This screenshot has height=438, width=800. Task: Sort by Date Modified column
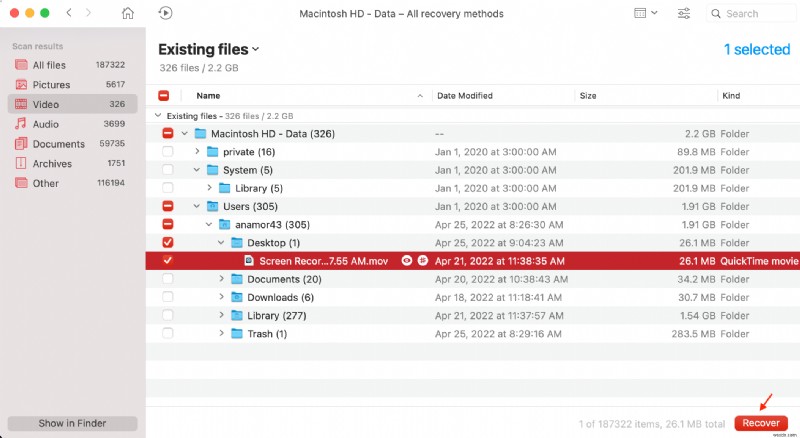[x=465, y=95]
